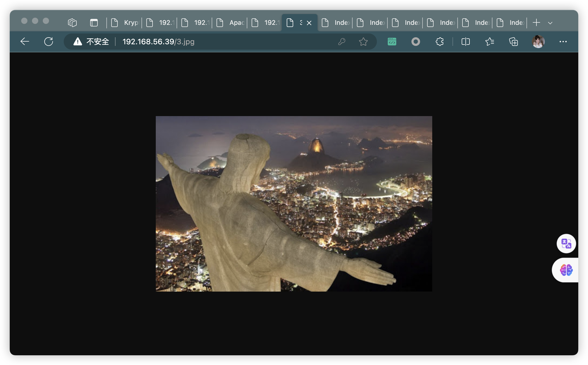Switch to the second 192.1 tab

[x=195, y=23]
